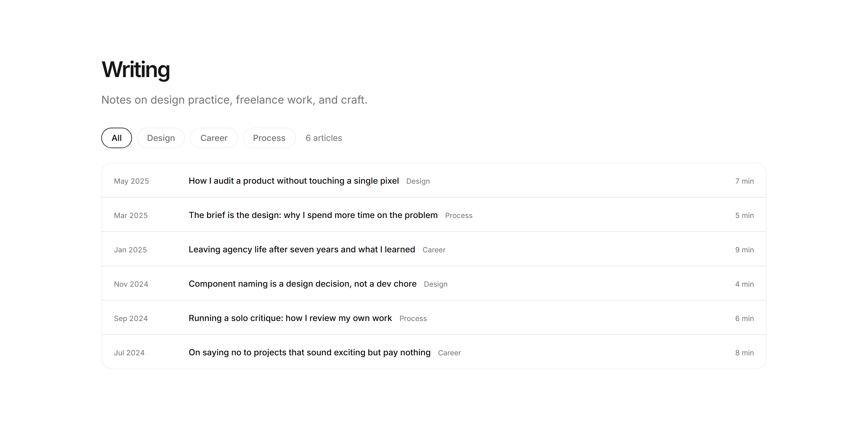Click the '8 min' reading time
Screen dimensions: 868x427
744,353
